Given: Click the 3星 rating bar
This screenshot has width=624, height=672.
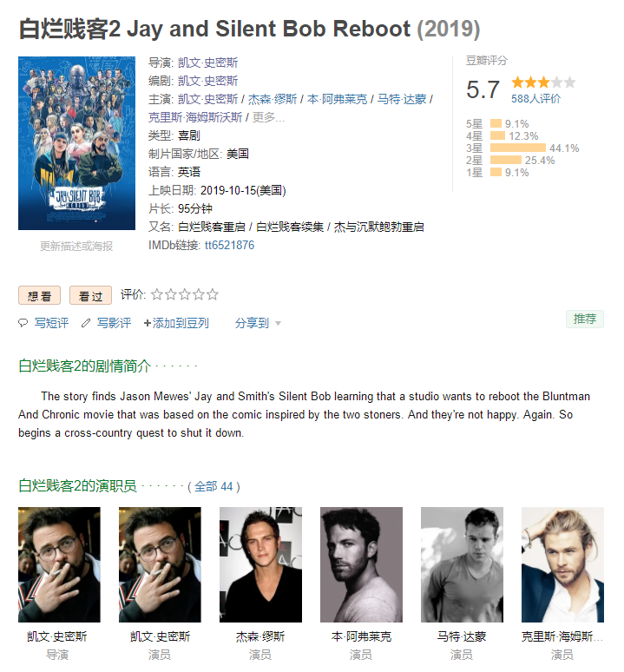Looking at the screenshot, I should coord(518,148).
